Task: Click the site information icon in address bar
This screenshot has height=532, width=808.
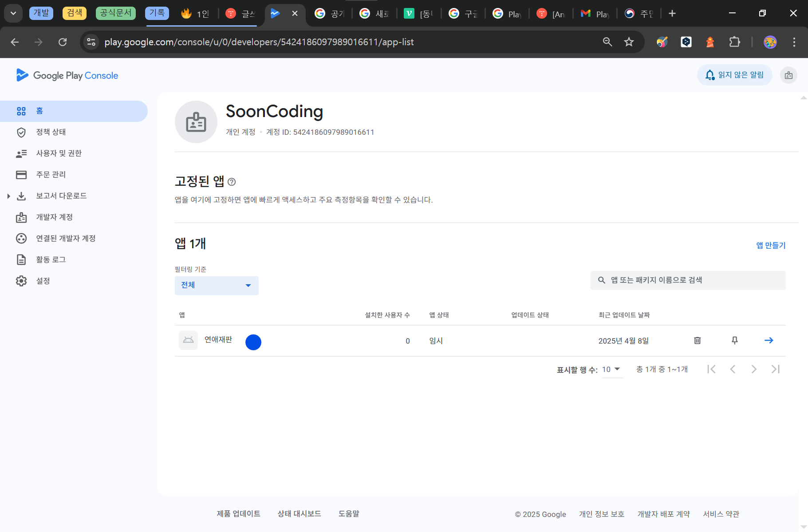Action: 91,42
